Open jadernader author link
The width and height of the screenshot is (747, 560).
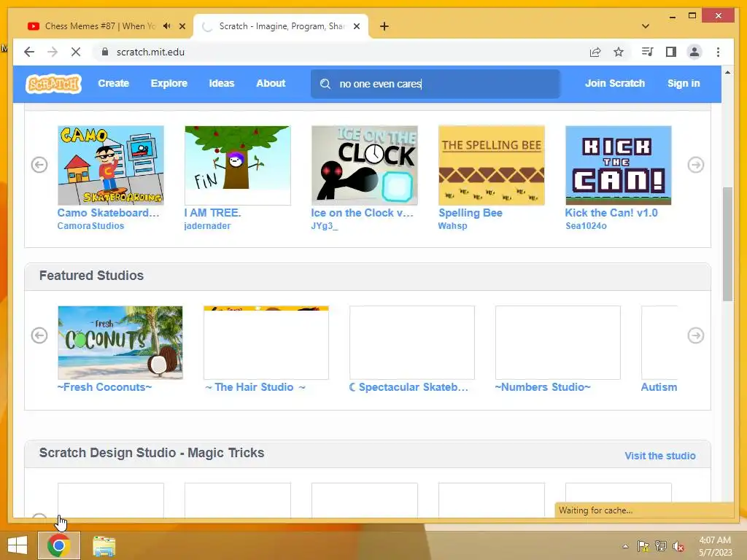click(x=207, y=226)
